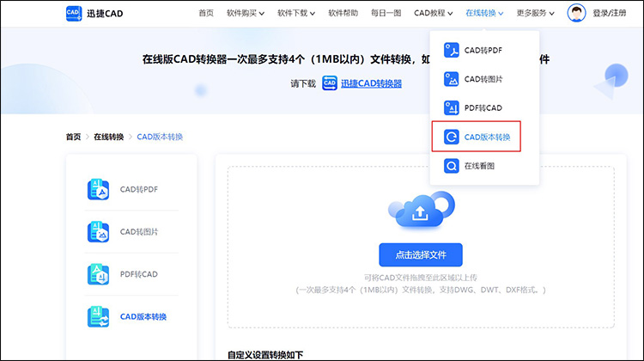Click the PDF转CAD icon in left sidebar

pyautogui.click(x=98, y=274)
